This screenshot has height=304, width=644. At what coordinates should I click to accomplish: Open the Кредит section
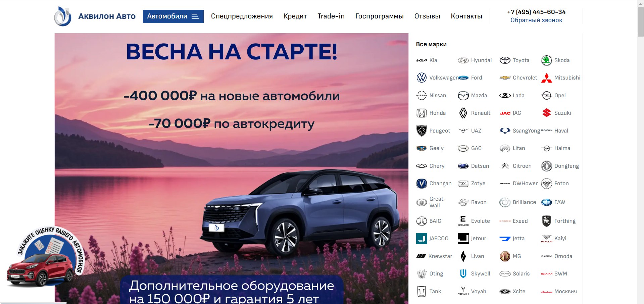pyautogui.click(x=295, y=16)
